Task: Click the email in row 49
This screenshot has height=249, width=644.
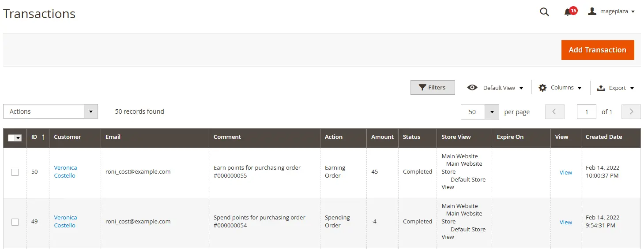Action: [x=138, y=222]
